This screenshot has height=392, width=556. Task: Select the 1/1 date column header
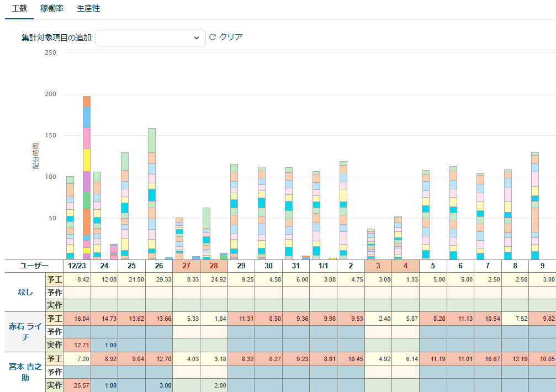pos(323,266)
